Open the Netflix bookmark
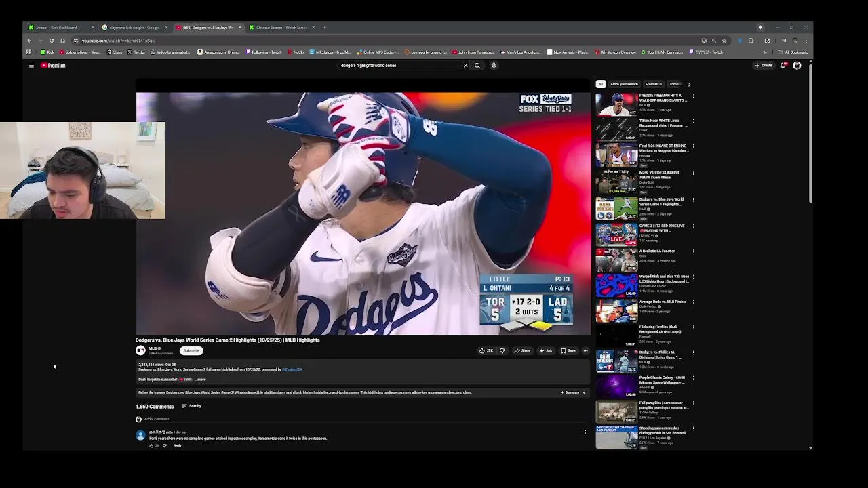Image resolution: width=868 pixels, height=488 pixels. point(296,52)
